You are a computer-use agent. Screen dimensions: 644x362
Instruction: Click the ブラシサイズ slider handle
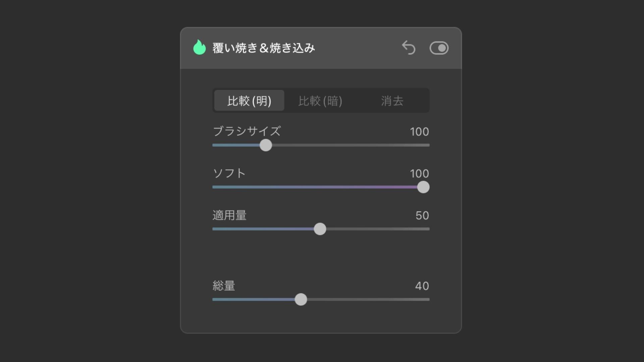pyautogui.click(x=266, y=145)
